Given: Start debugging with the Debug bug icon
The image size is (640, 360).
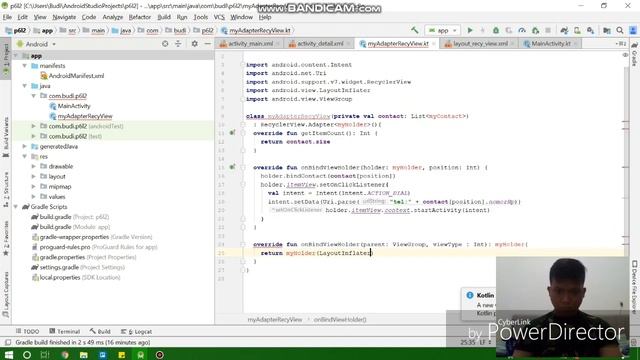Looking at the screenshot, I should tap(496, 30).
